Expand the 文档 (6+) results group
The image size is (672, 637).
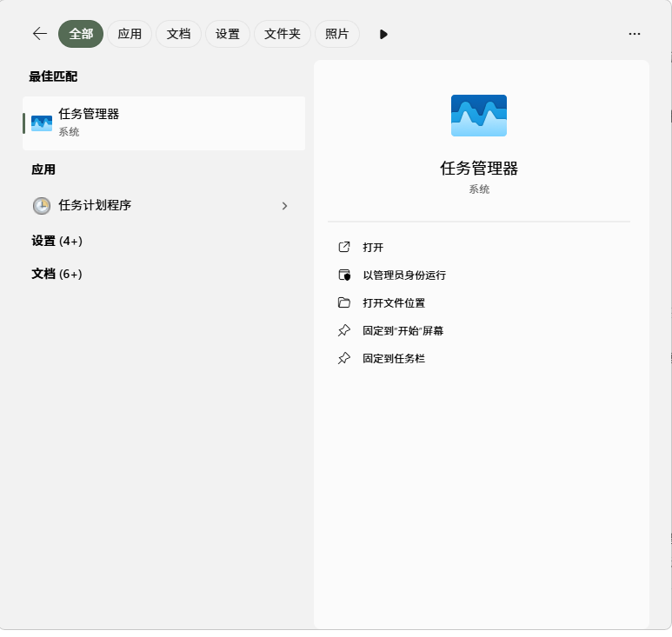pos(57,274)
